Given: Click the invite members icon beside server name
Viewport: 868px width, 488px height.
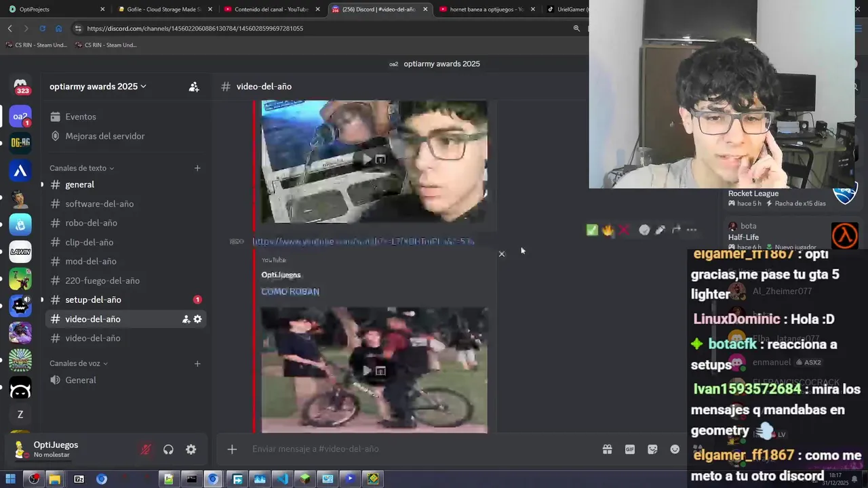Looking at the screenshot, I should [194, 87].
